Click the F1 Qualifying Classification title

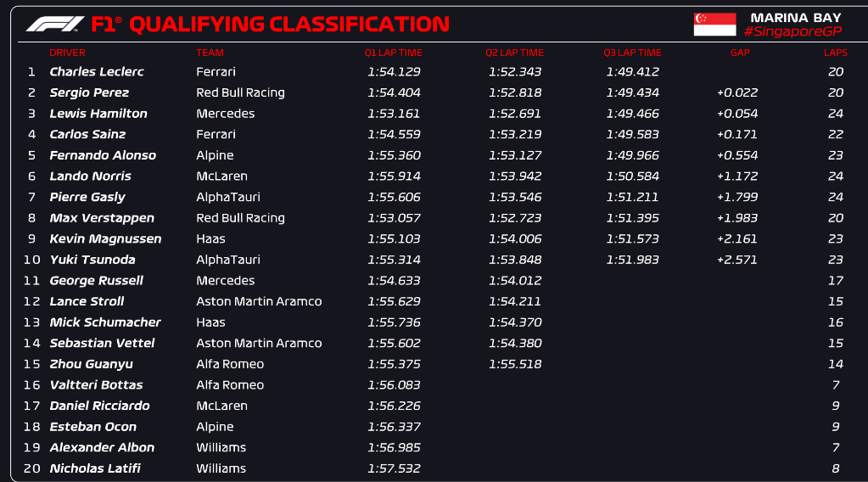click(x=270, y=25)
